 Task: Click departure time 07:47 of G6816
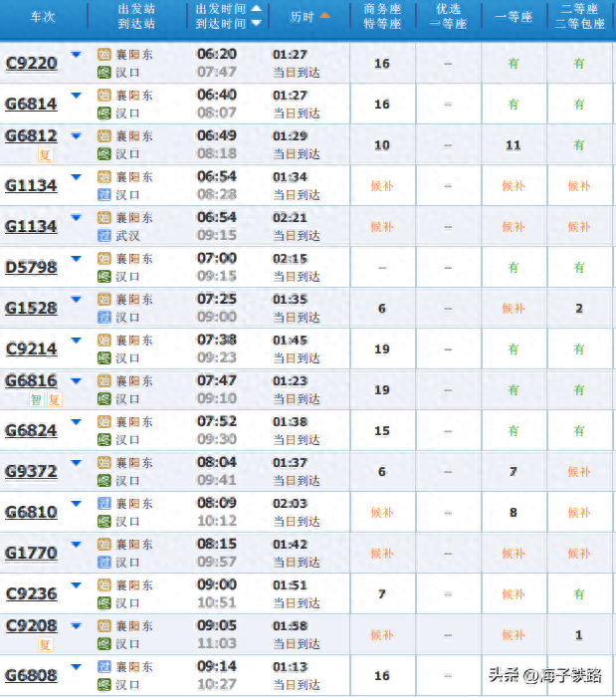coord(217,381)
